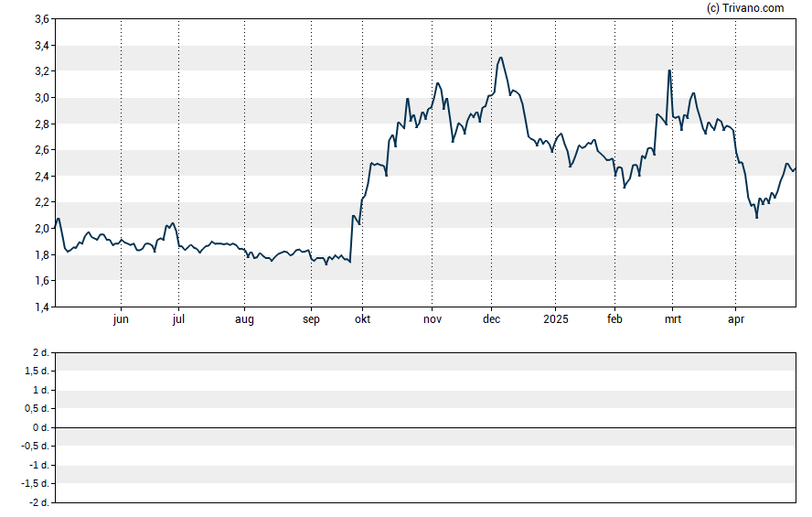Click the 'nov' month label
The width and height of the screenshot is (812, 517).
point(433,319)
